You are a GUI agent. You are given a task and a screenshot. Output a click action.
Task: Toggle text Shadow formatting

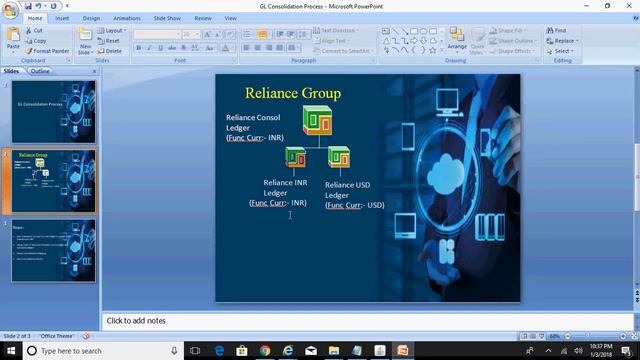click(184, 48)
